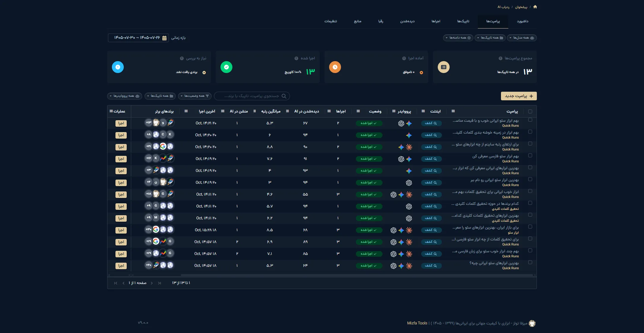
Task: Click the table's horizontal scrollbar
Action: 356,275
